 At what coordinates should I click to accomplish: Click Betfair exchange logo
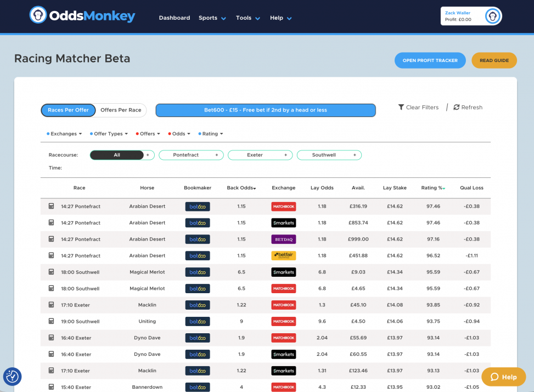click(283, 255)
